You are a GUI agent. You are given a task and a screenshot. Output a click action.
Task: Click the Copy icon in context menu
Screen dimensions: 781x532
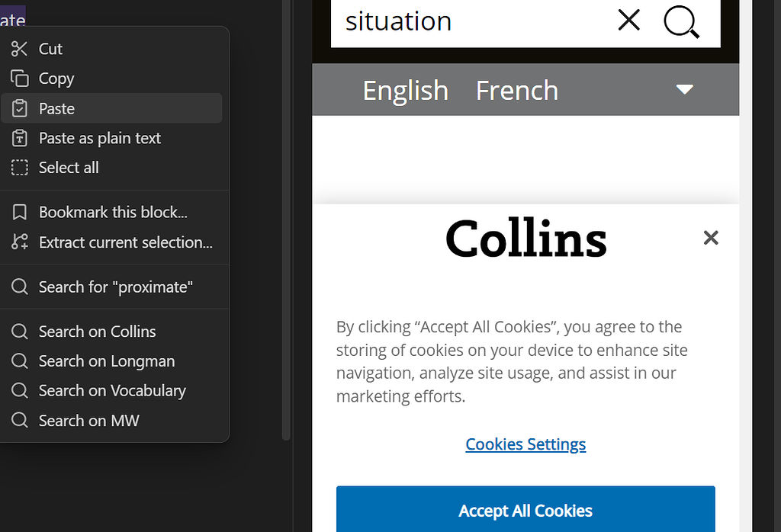coord(20,79)
